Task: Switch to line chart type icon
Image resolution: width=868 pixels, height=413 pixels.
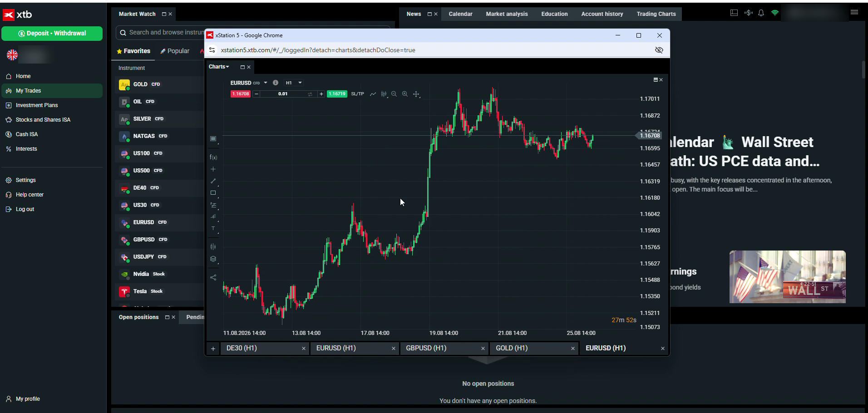Action: coord(373,94)
